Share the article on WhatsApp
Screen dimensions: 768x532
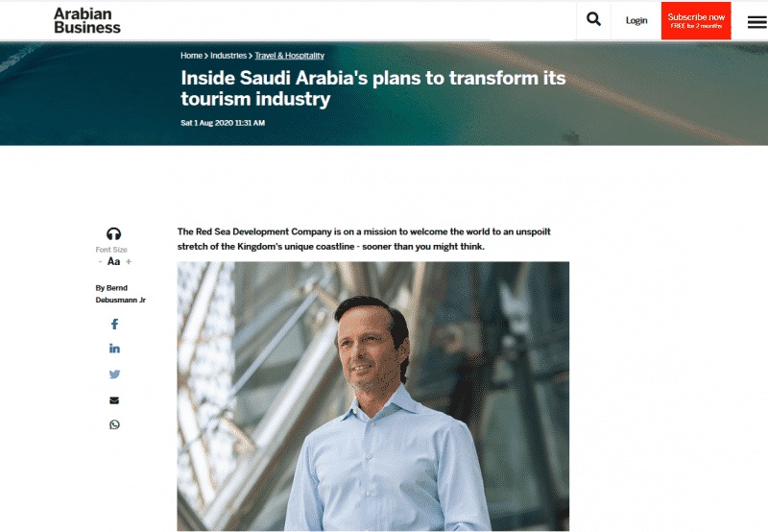(x=114, y=424)
